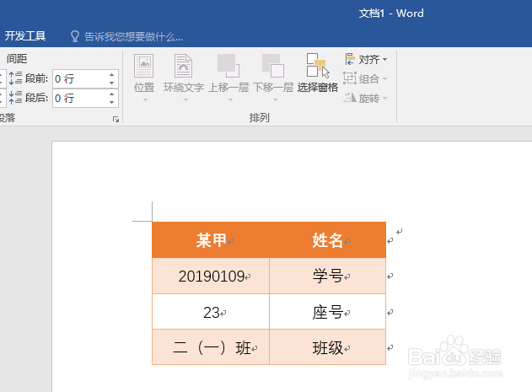Click the 排列 (Arrange) group label
The height and width of the screenshot is (392, 532).
[x=259, y=118]
